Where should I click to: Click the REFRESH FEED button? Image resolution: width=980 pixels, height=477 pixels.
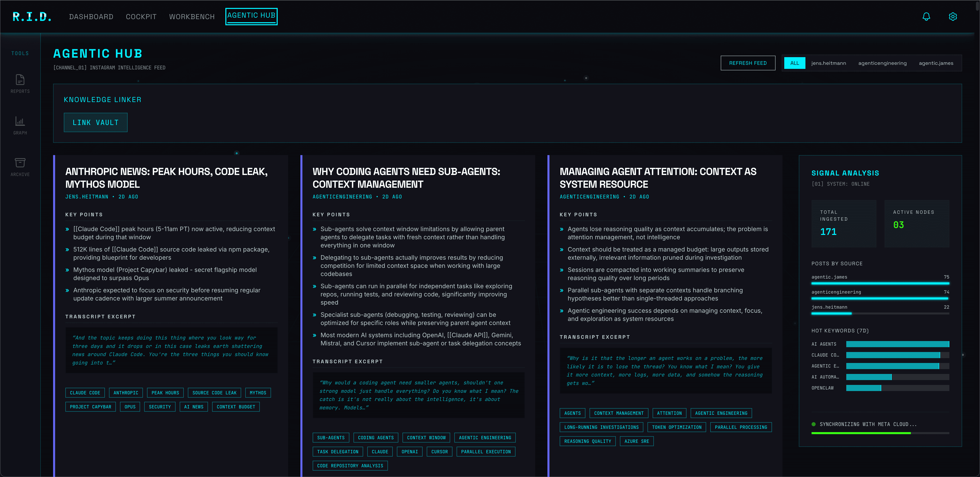pyautogui.click(x=748, y=63)
